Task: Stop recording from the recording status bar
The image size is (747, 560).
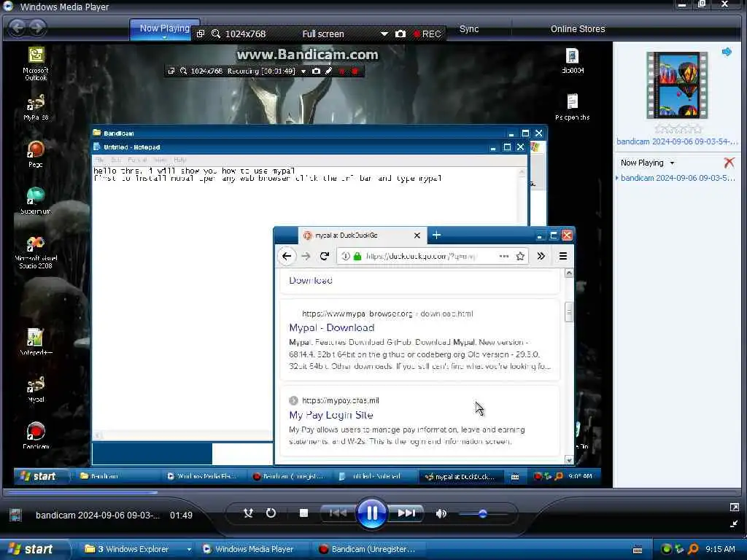Action: click(355, 71)
